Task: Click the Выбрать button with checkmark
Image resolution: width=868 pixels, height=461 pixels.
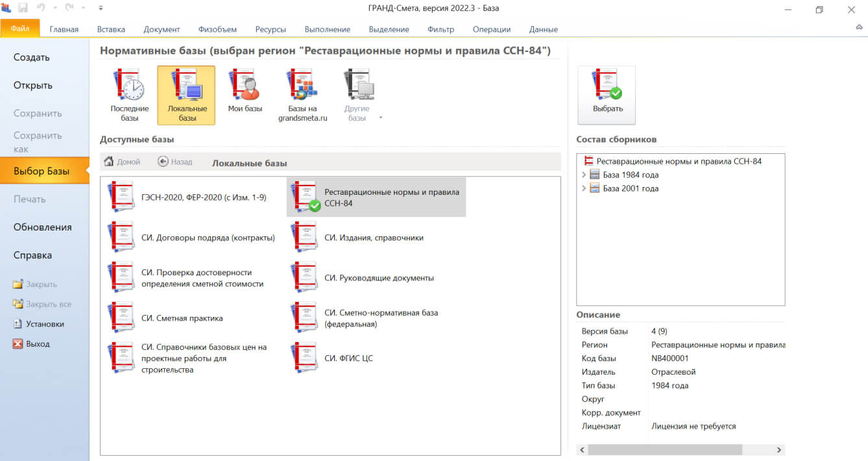Action: pyautogui.click(x=607, y=95)
